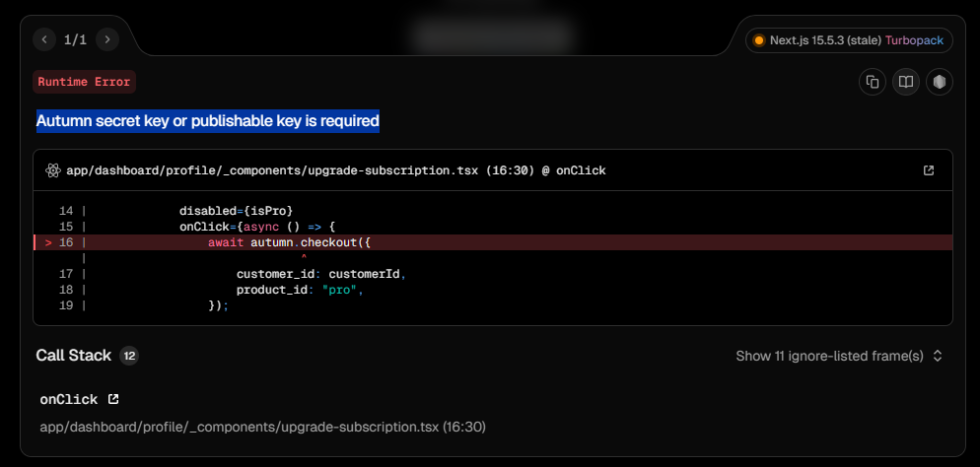Screen dimensions: 980x467
Task: Expand the ignore-listed frames chevron
Action: tap(938, 356)
